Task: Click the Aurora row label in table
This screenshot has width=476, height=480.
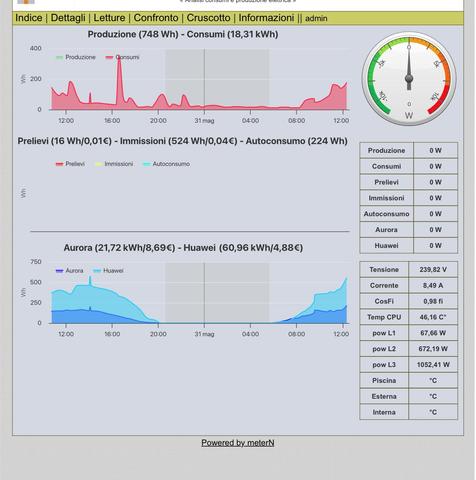Action: [386, 230]
